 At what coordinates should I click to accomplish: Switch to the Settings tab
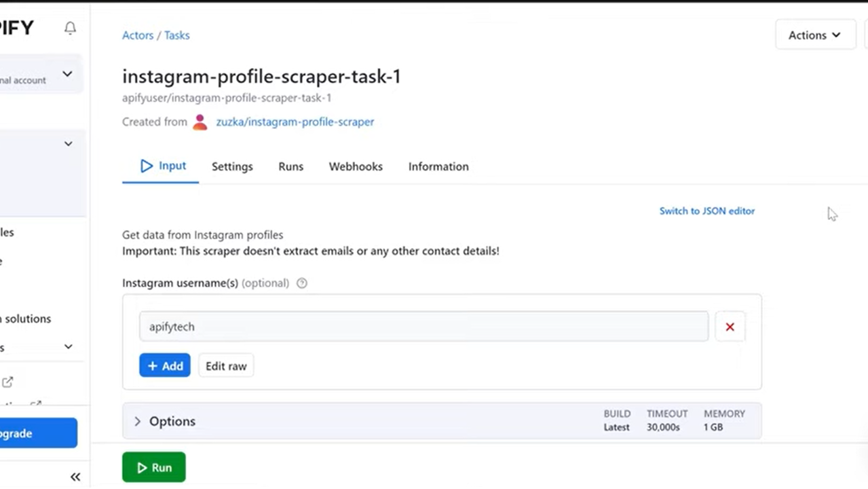[x=232, y=166]
